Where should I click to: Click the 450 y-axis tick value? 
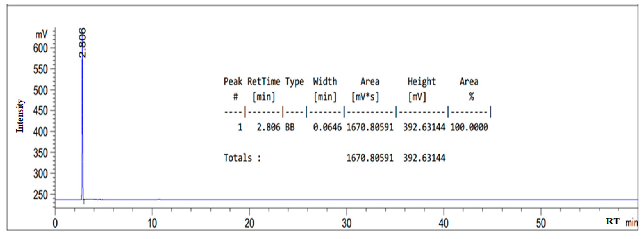click(x=40, y=111)
